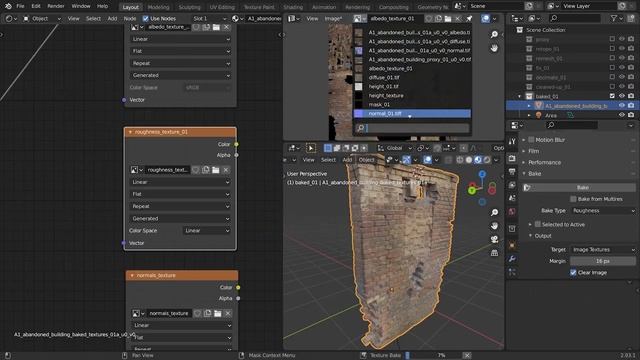Switch viewport shading to Wireframe
The height and width of the screenshot is (360, 640).
[460, 160]
